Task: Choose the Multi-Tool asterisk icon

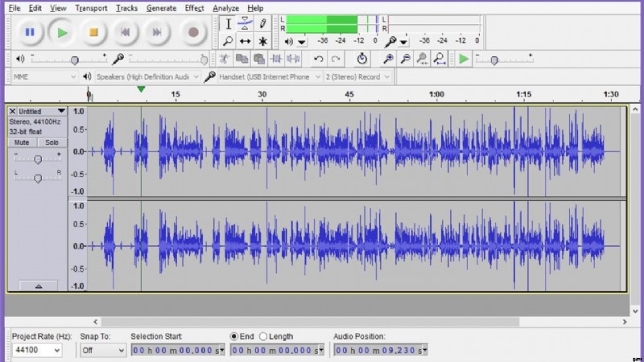Action: (262, 41)
